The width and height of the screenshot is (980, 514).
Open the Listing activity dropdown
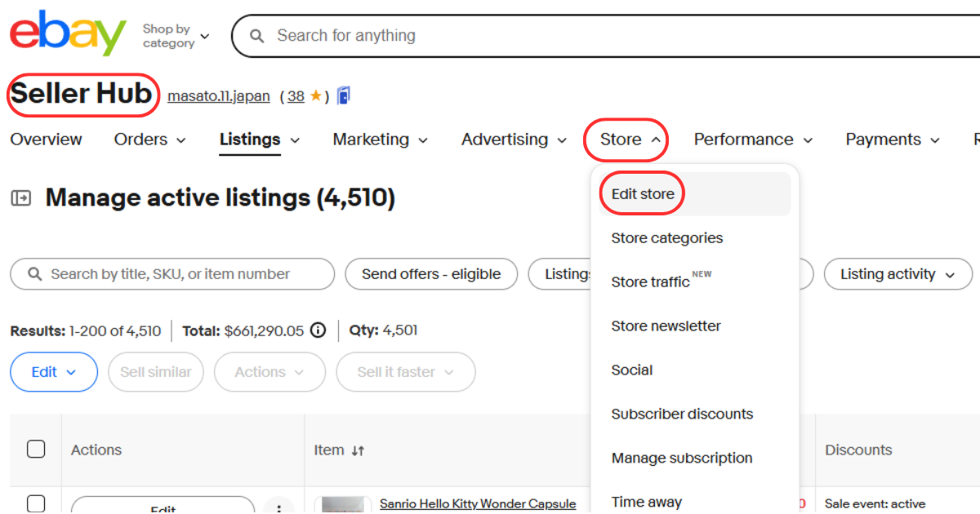click(x=898, y=274)
